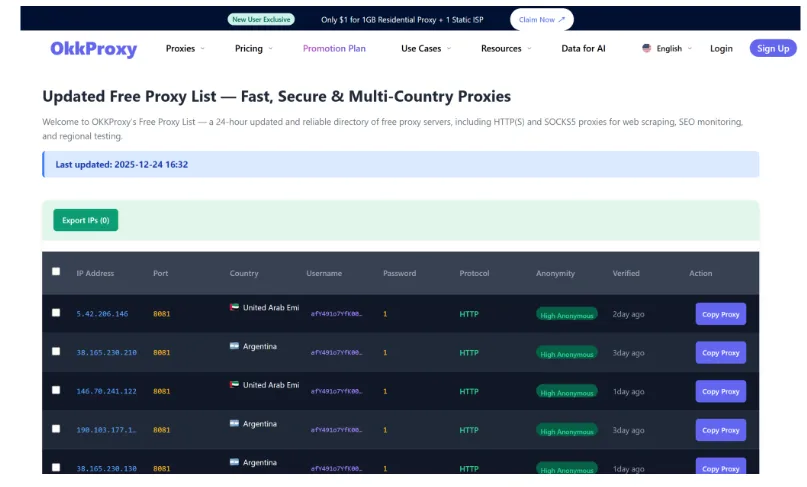Click the Argentina flag for 190.103.177.1 row

234,423
